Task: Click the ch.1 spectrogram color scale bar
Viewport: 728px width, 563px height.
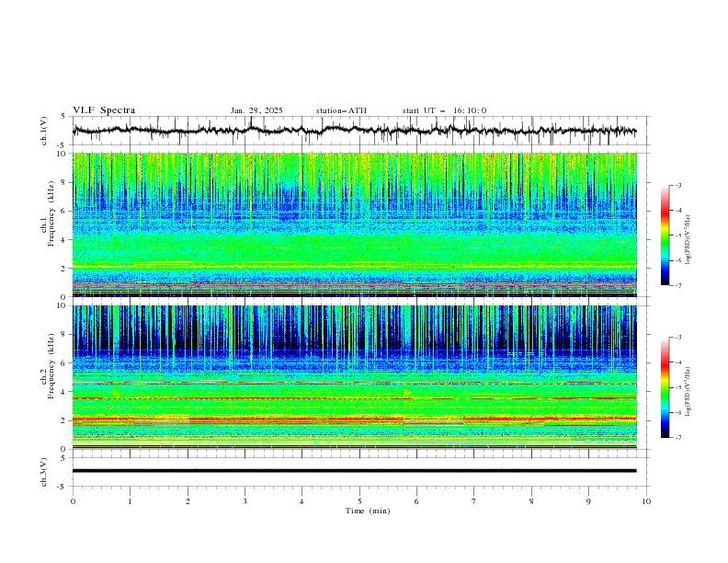Action: tap(665, 236)
